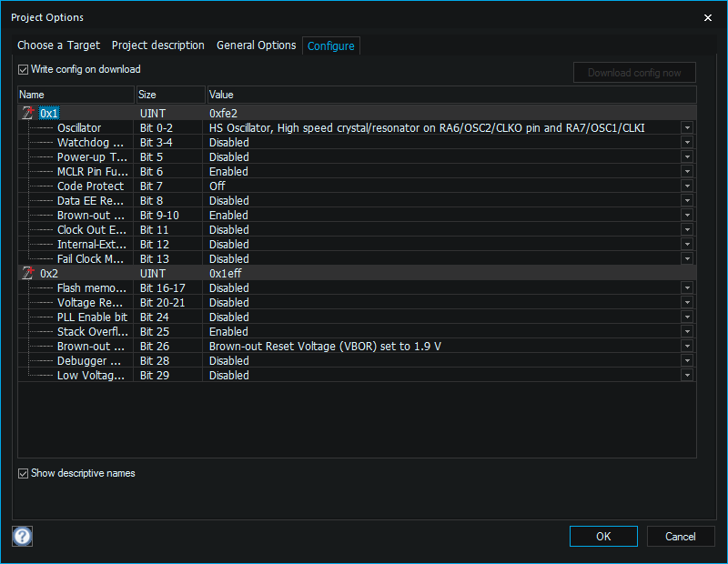Open the Data EE Read dropdown
Screen dimensions: 728x564
coord(688,200)
